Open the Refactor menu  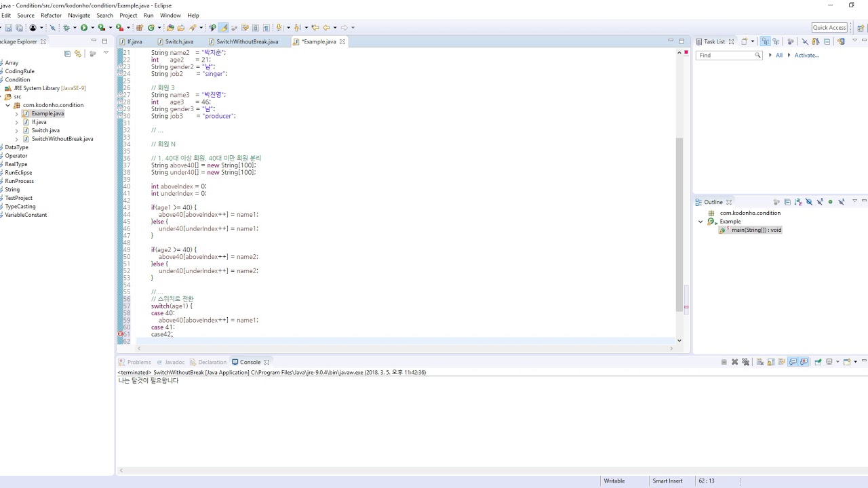[x=51, y=15]
